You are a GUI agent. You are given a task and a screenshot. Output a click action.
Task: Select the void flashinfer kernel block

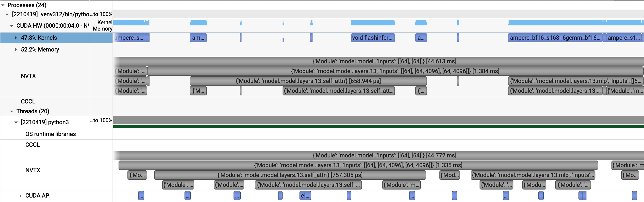(373, 38)
